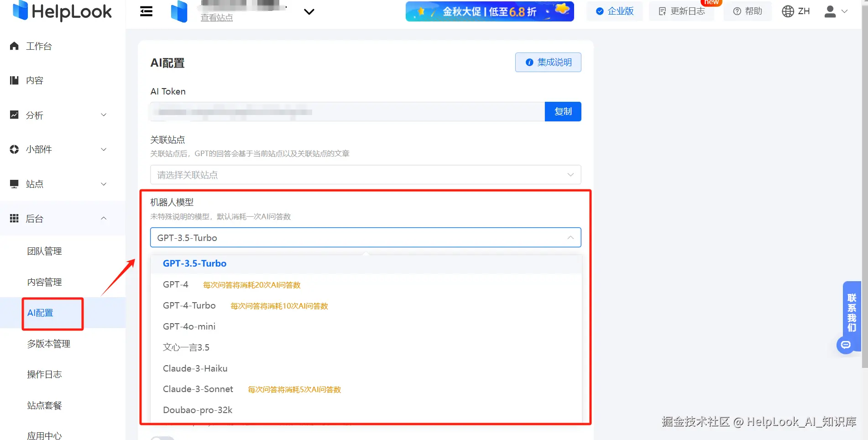Screen dimensions: 868x440
Task: Select Claude-3-Haiku from the model list
Action: pos(366,368)
